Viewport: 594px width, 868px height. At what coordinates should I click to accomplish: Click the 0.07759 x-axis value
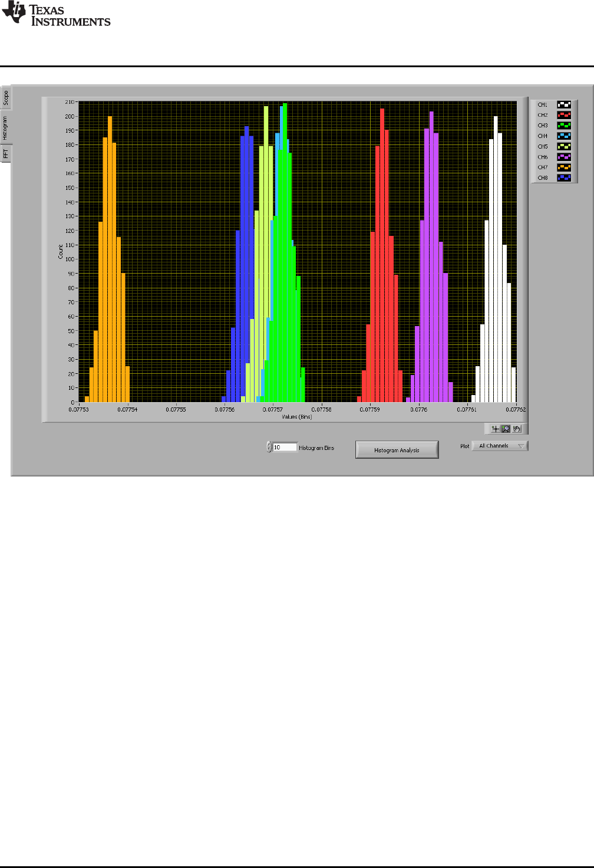(369, 409)
